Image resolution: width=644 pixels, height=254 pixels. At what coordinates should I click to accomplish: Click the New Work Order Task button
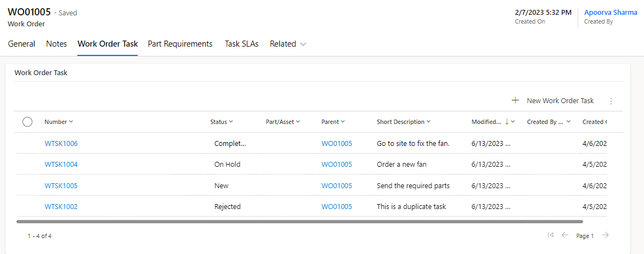(x=560, y=101)
